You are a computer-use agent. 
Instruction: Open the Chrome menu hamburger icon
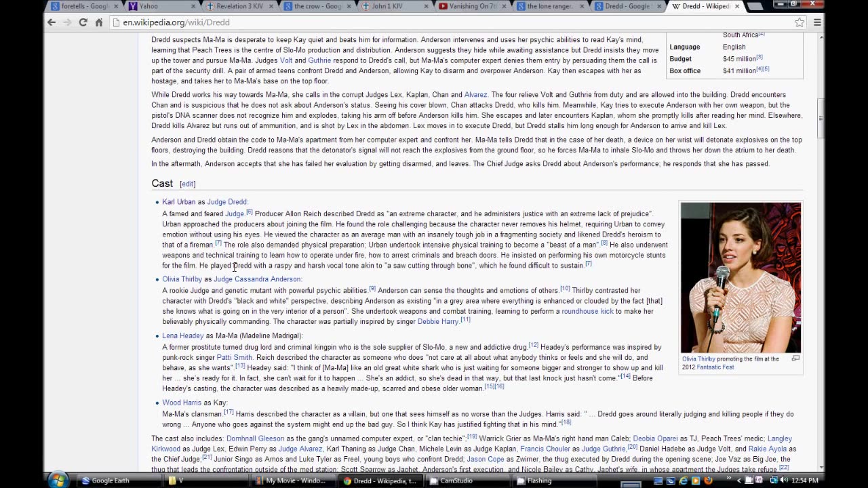coord(817,22)
